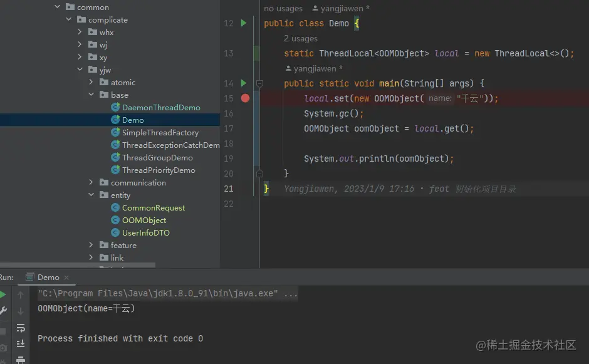This screenshot has height=364, width=589.
Task: Click console output 'OOMObject(name=千云)'
Action: tap(86, 308)
